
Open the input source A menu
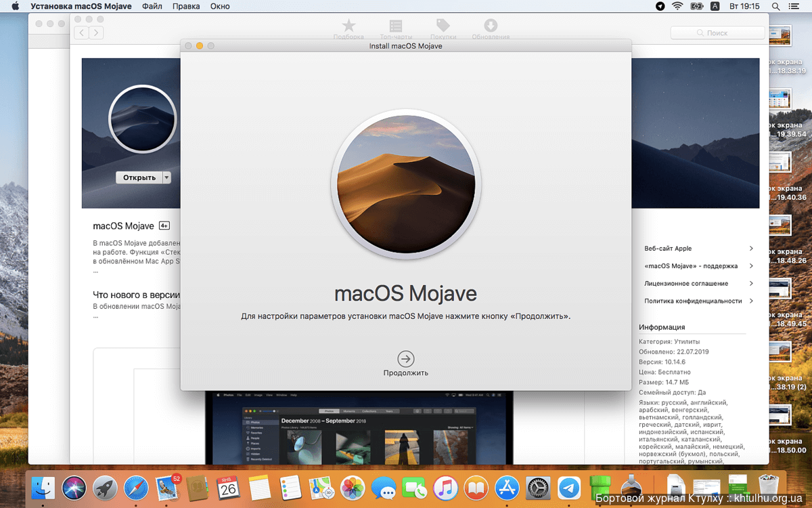pos(715,6)
